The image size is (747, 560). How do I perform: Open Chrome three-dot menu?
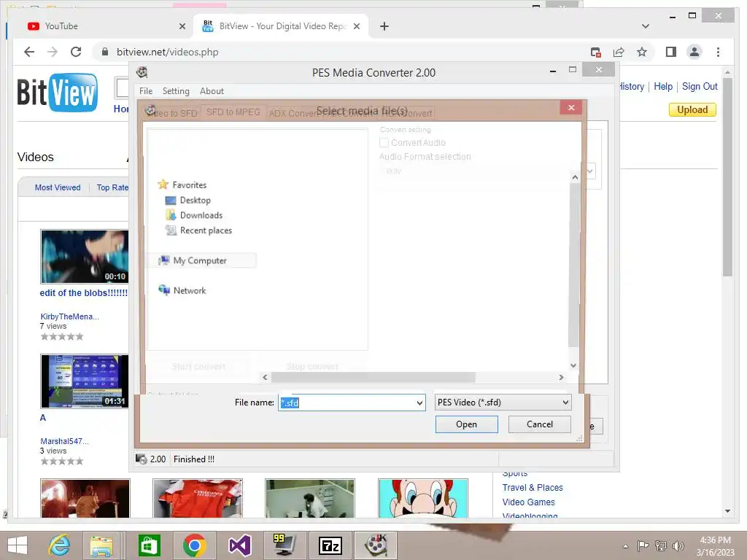pos(718,52)
